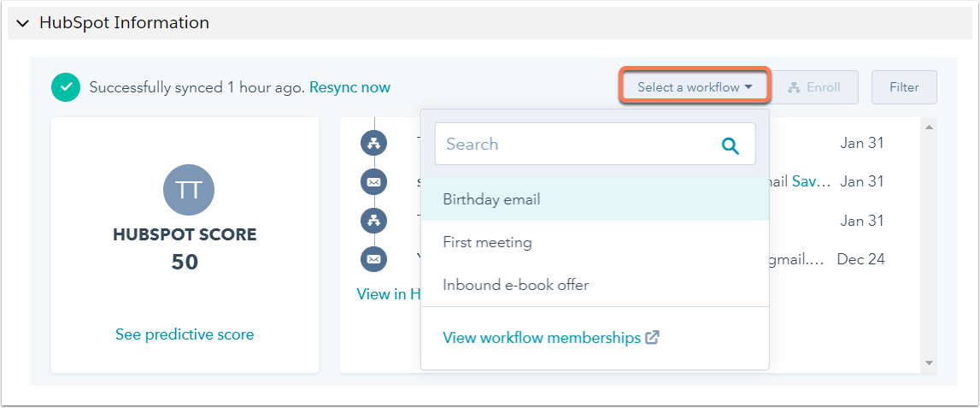Click the green sync success checkmark
The height and width of the screenshot is (408, 980).
(x=66, y=87)
